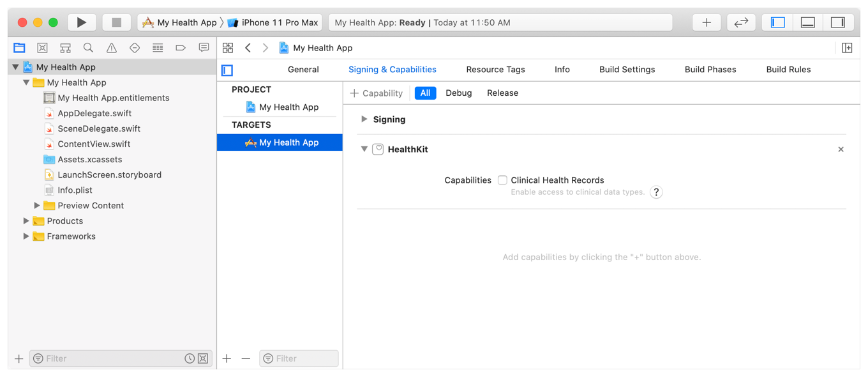
Task: Enable Clinical Health Records checkbox
Action: pos(503,180)
